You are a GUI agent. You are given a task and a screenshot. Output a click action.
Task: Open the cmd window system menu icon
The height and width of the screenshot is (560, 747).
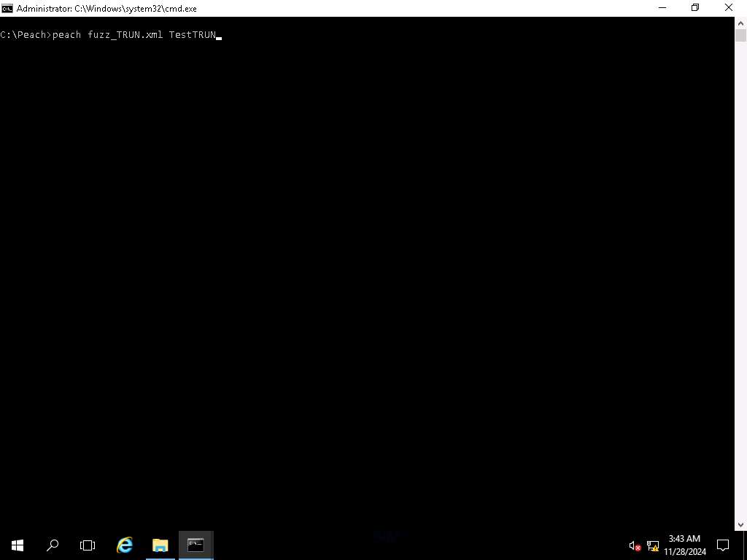7,8
